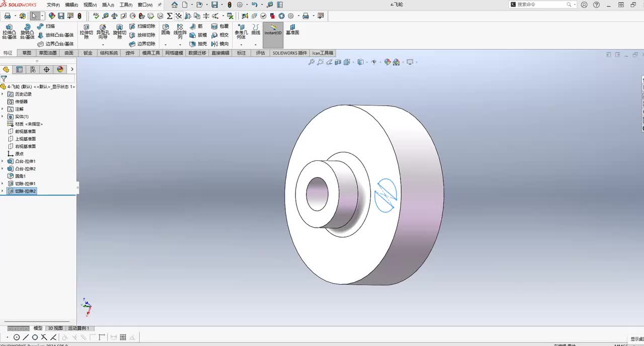
Task: Open the dropdown under 线性阵列 pattern
Action: pos(180,44)
